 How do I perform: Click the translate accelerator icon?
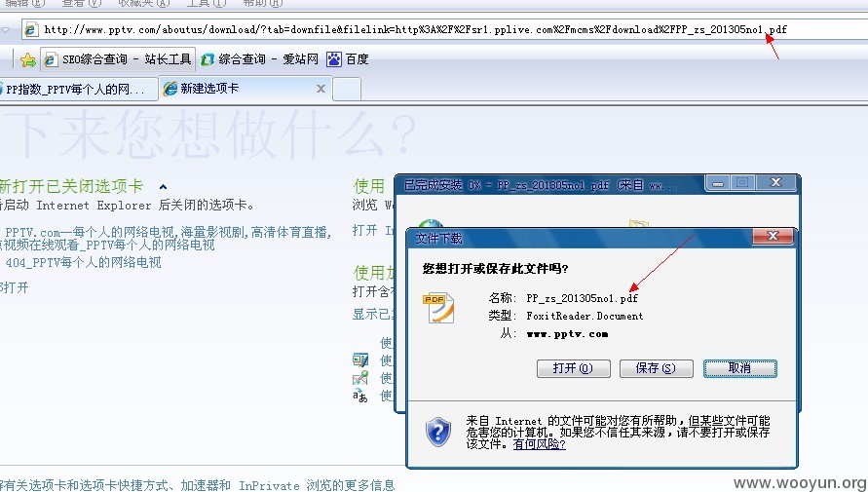[360, 396]
